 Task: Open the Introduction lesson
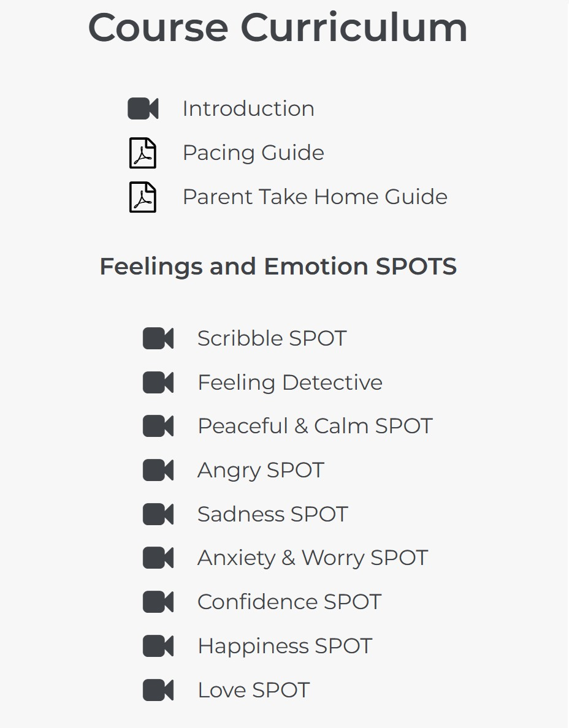tap(248, 109)
